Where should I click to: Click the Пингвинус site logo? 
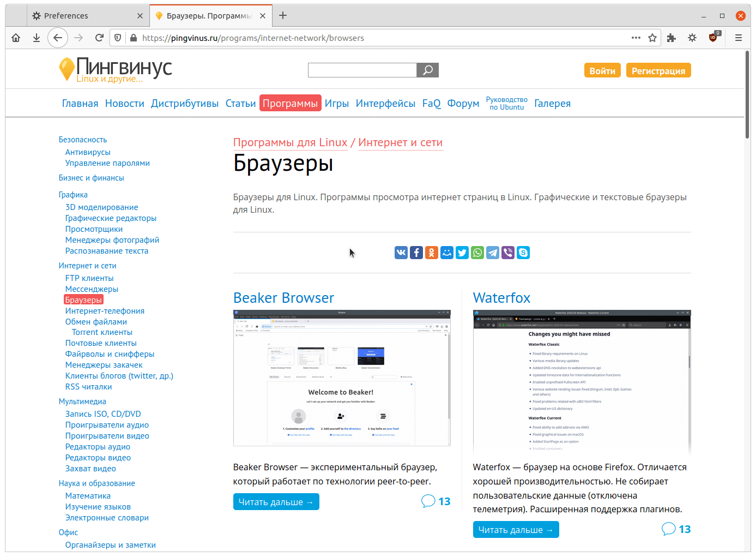[115, 70]
